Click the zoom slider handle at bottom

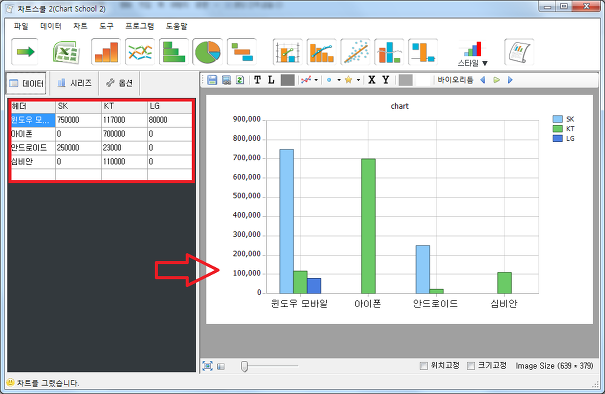[244, 366]
